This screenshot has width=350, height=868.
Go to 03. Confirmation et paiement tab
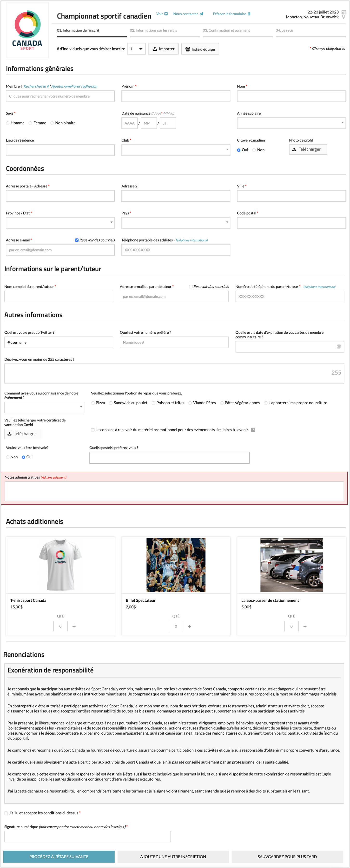226,30
